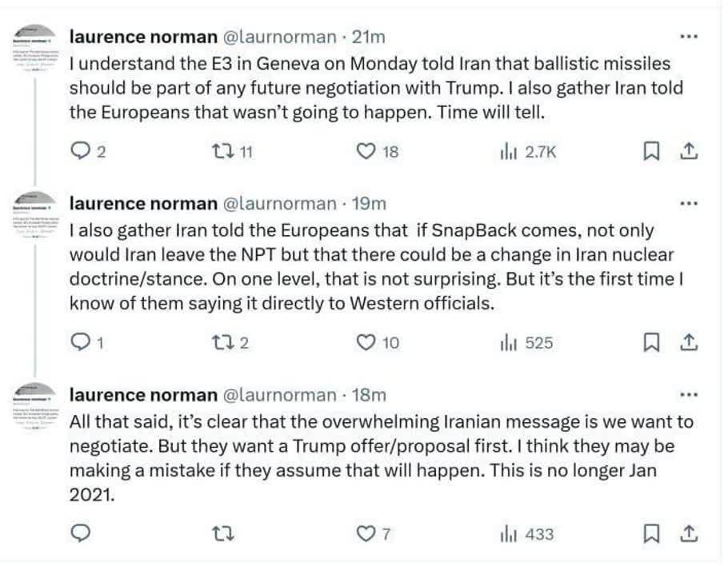Open the 19m timestamp of the second tweet

click(x=369, y=204)
